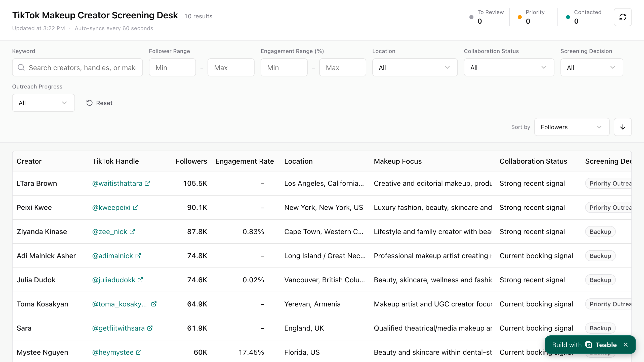Image resolution: width=644 pixels, height=362 pixels.
Task: Open external link icon for @toma_kosaky...
Action: (x=154, y=304)
